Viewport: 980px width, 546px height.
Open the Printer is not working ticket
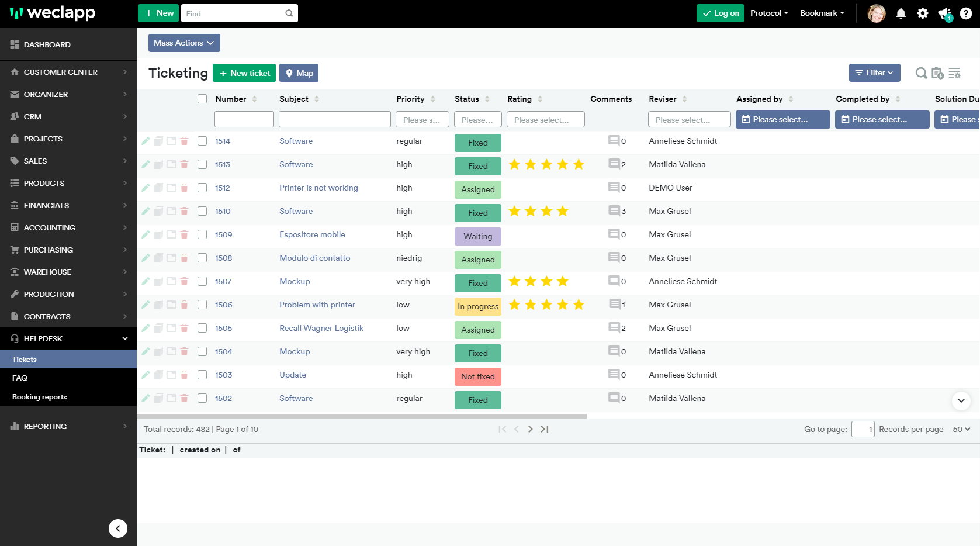318,188
